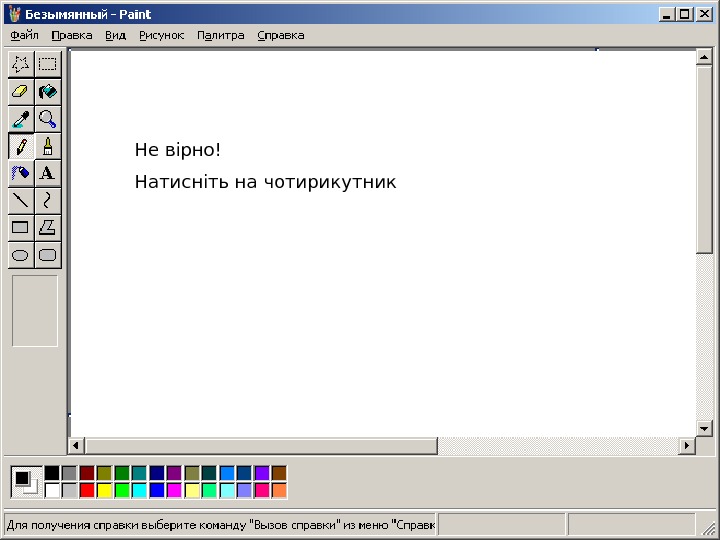Open the Вид menu
The image size is (720, 540).
pos(115,35)
